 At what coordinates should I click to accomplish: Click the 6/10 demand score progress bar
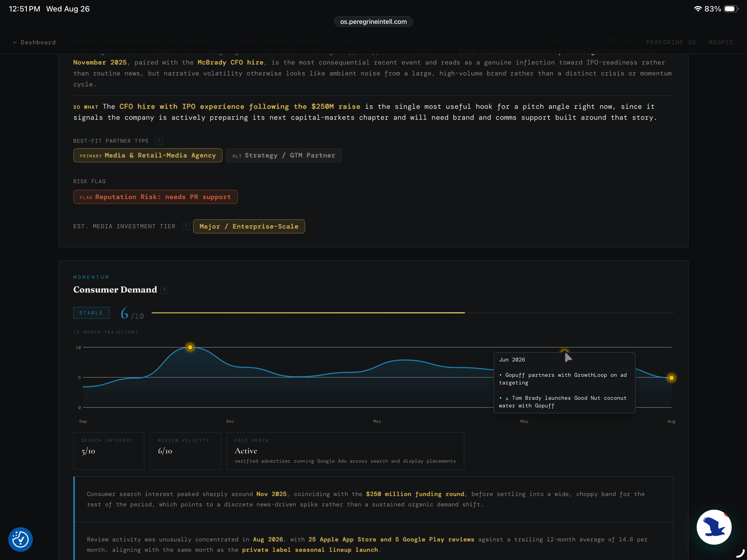coord(413,313)
